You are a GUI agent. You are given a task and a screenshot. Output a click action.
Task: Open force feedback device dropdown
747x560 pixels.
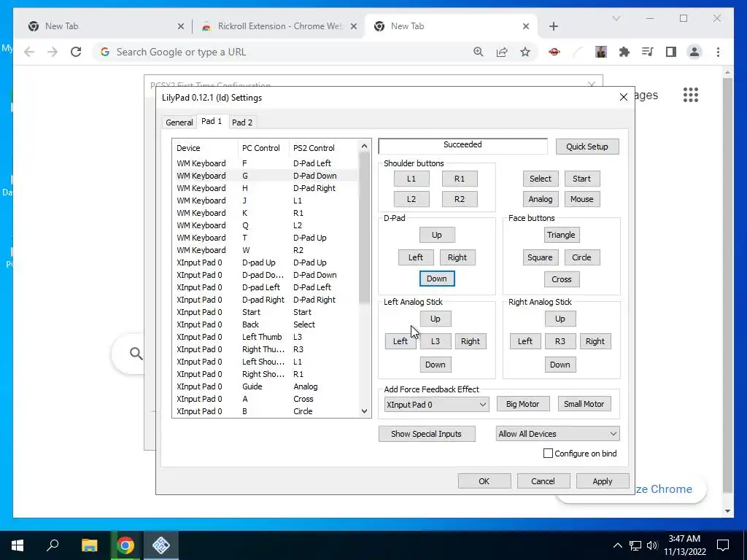436,404
